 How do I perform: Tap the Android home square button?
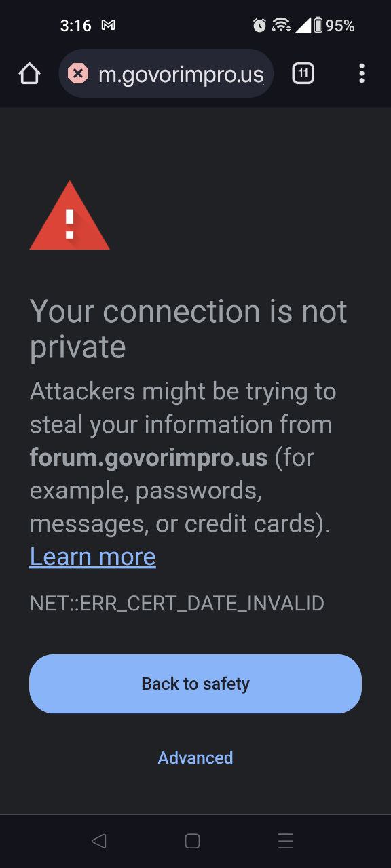point(193,841)
